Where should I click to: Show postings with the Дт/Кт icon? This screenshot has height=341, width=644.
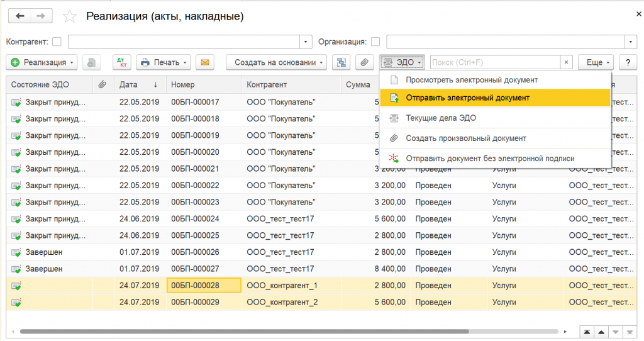tap(122, 62)
